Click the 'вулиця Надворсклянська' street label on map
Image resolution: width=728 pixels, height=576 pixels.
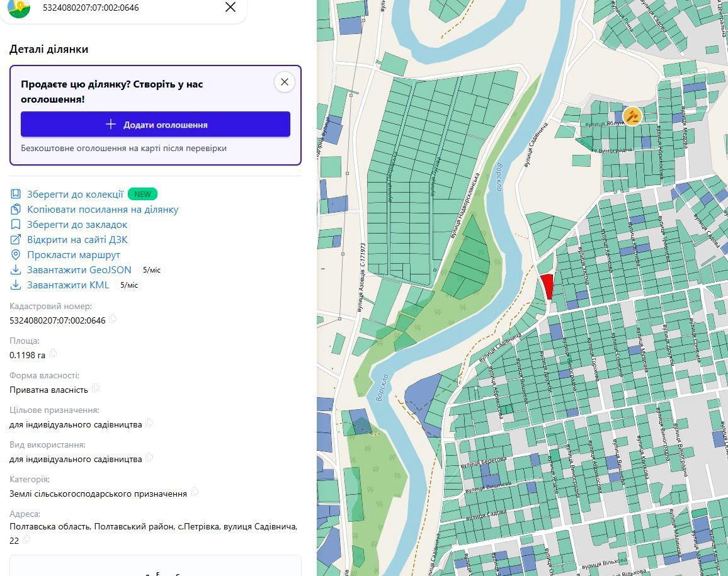click(465, 206)
